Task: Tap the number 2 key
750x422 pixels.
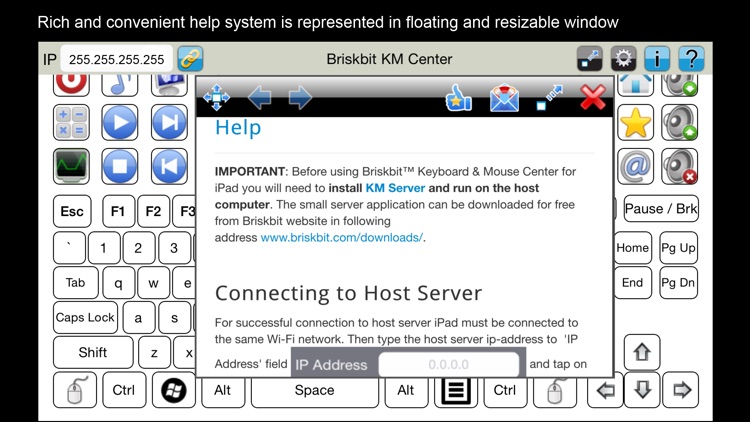Action: 139,247
